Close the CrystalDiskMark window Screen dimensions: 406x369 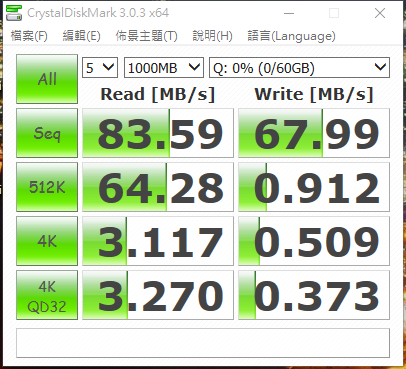[x=380, y=13]
